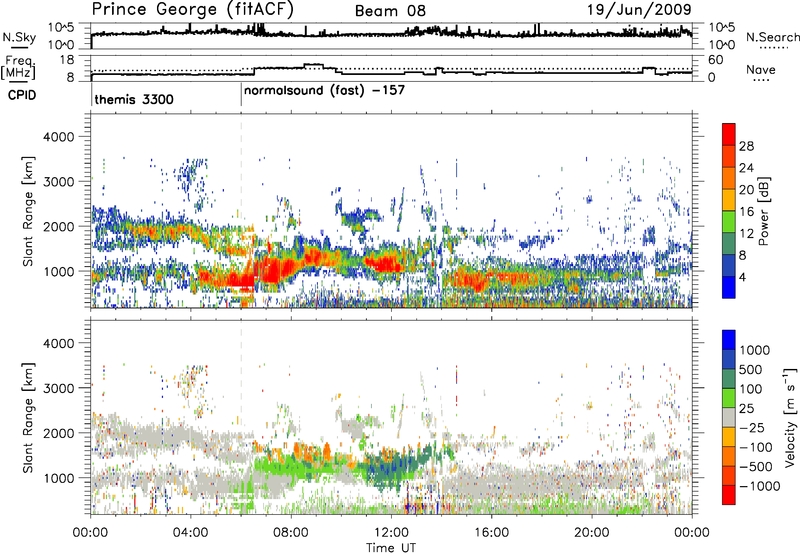This screenshot has height=554, width=800.
Task: Select the "24" label on power colorbar
Action: (x=746, y=168)
